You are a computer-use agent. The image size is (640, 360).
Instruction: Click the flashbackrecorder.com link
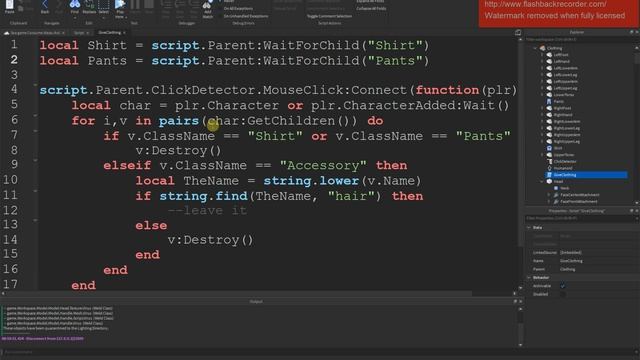(x=545, y=4)
